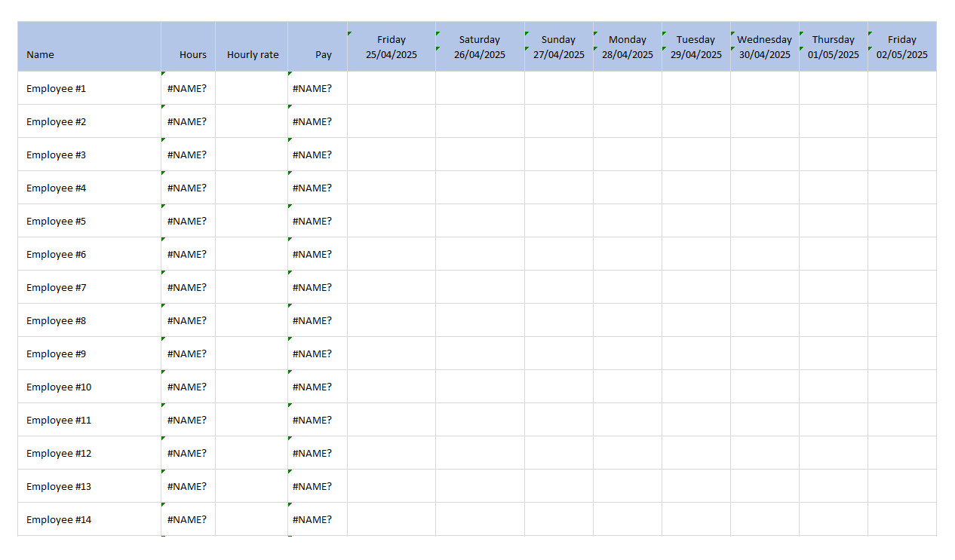Screen dimensions: 955x560
Task: Click the Hours #NAME? cell for Employee #1
Action: [188, 88]
